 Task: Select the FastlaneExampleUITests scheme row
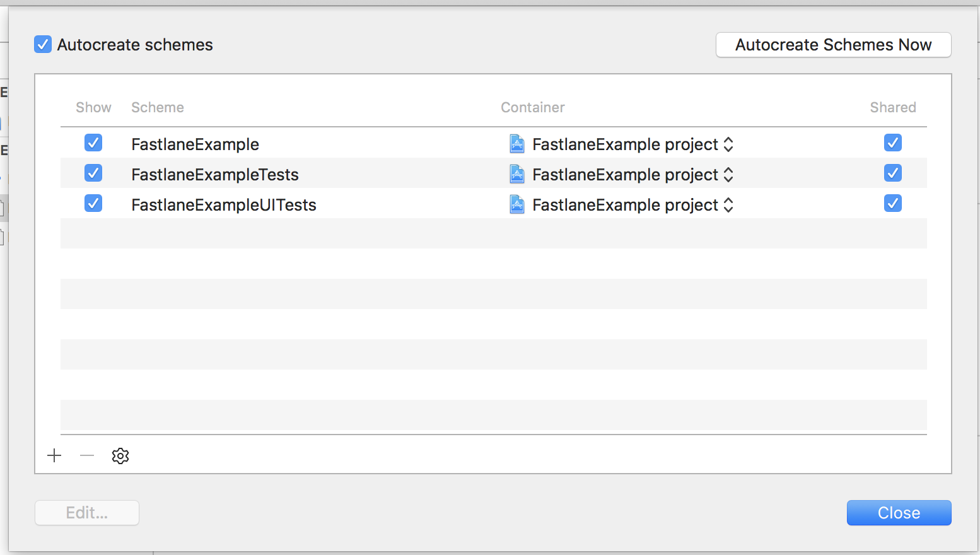(224, 205)
